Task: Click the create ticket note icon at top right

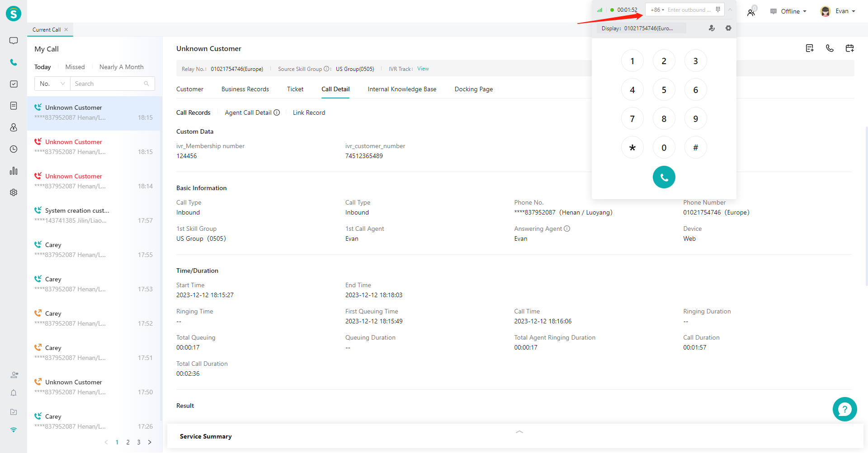Action: click(x=810, y=48)
